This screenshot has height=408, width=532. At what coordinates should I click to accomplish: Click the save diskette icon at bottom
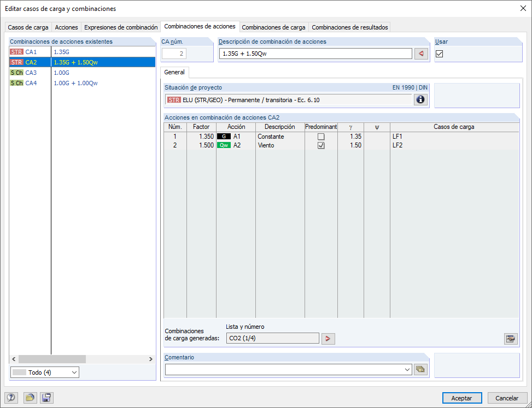(x=46, y=398)
